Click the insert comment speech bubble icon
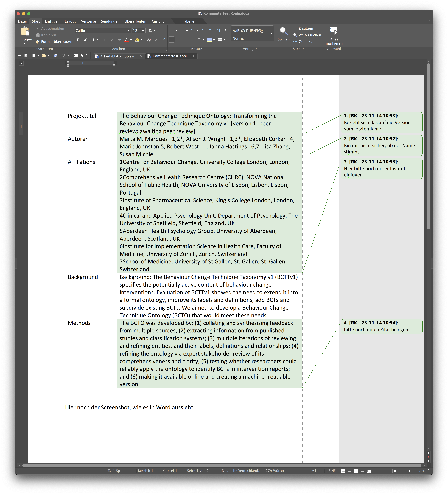This screenshot has height=494, width=448. (76, 56)
